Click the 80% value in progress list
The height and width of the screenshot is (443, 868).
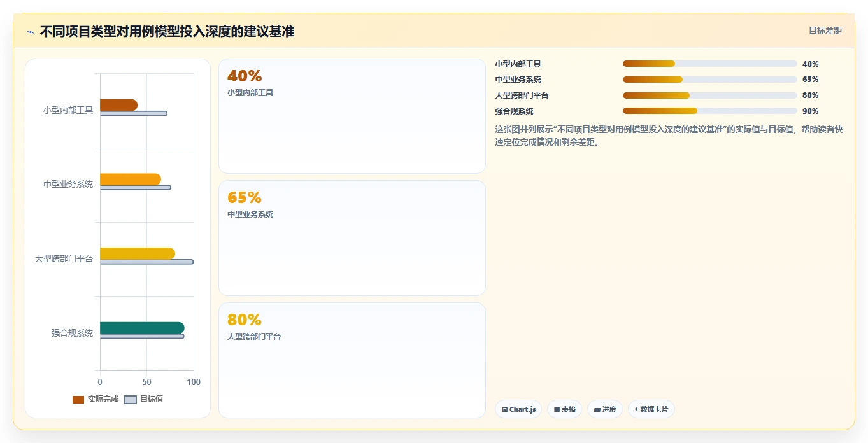[810, 95]
